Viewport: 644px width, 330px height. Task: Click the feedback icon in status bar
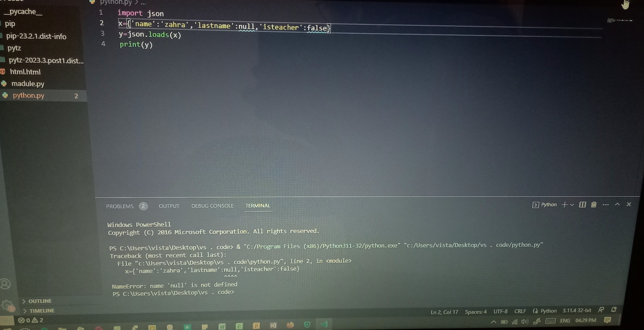click(x=601, y=310)
